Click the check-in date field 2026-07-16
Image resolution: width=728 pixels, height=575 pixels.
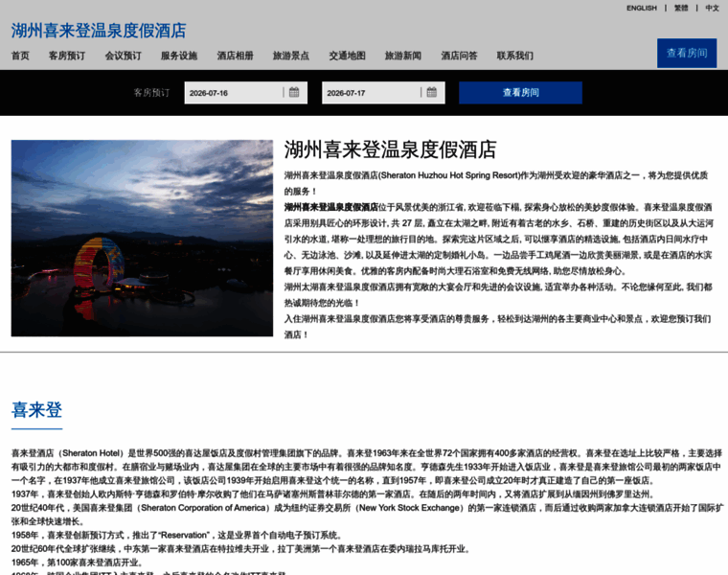point(245,93)
